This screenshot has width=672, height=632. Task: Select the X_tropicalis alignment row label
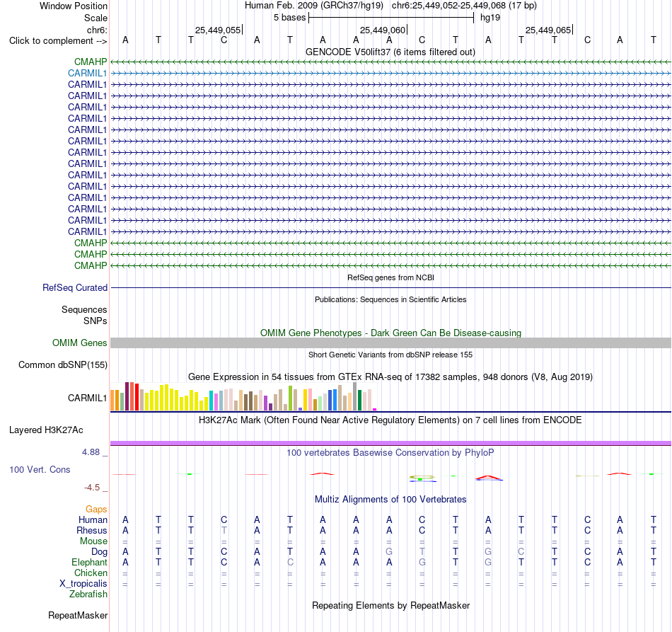click(x=83, y=584)
